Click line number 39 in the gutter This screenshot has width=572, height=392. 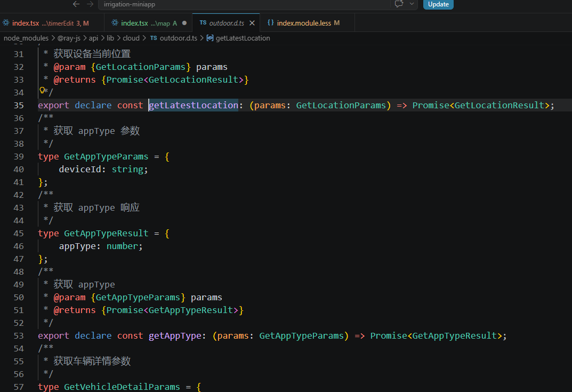pos(19,157)
